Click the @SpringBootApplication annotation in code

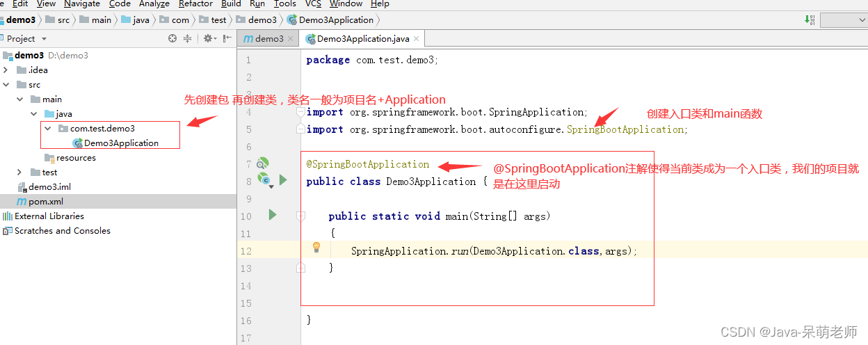368,164
